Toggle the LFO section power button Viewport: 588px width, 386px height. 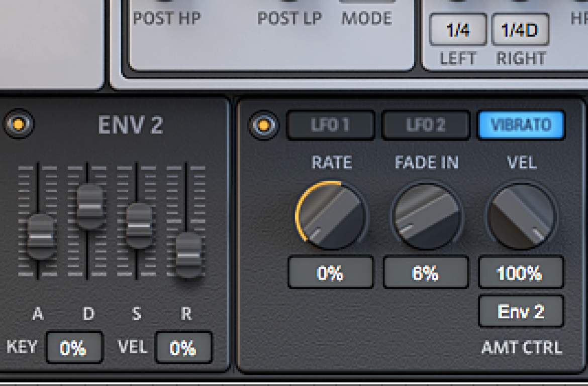pyautogui.click(x=264, y=125)
